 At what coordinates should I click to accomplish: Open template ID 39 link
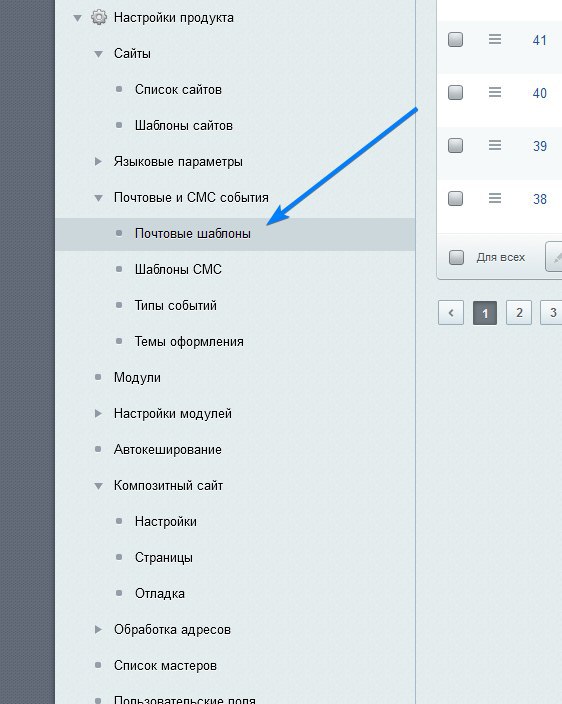tap(540, 146)
